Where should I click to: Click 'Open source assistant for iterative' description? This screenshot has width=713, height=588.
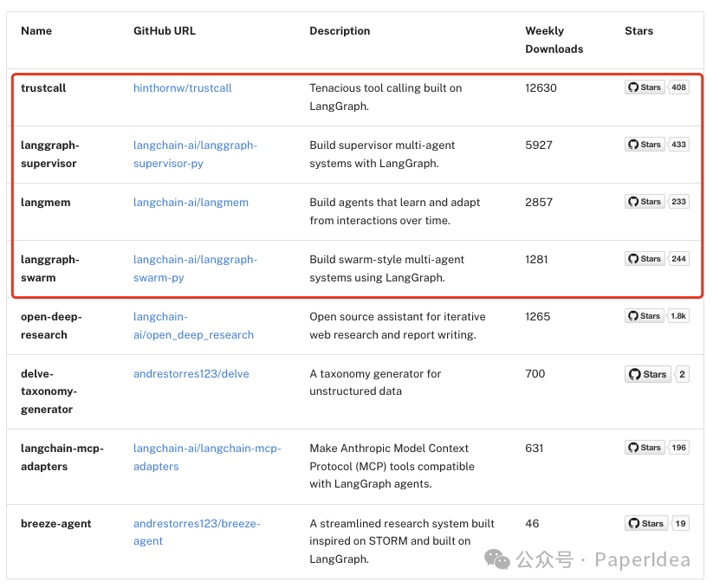point(398,326)
